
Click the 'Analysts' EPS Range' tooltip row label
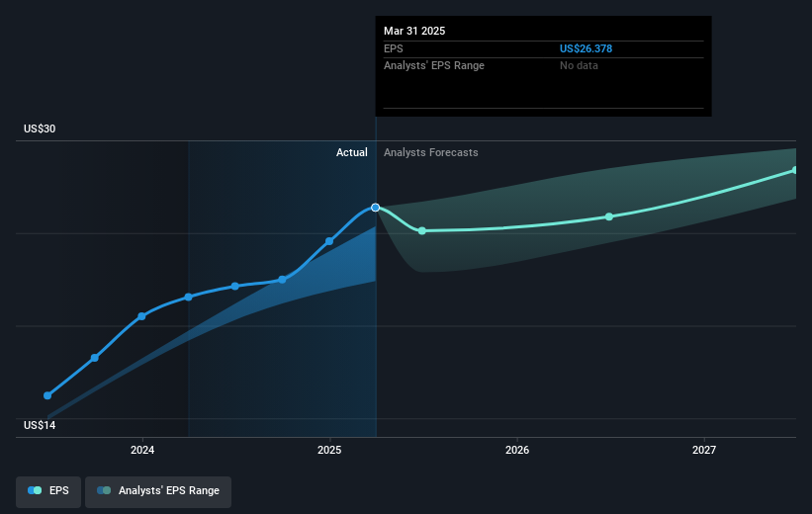click(434, 66)
